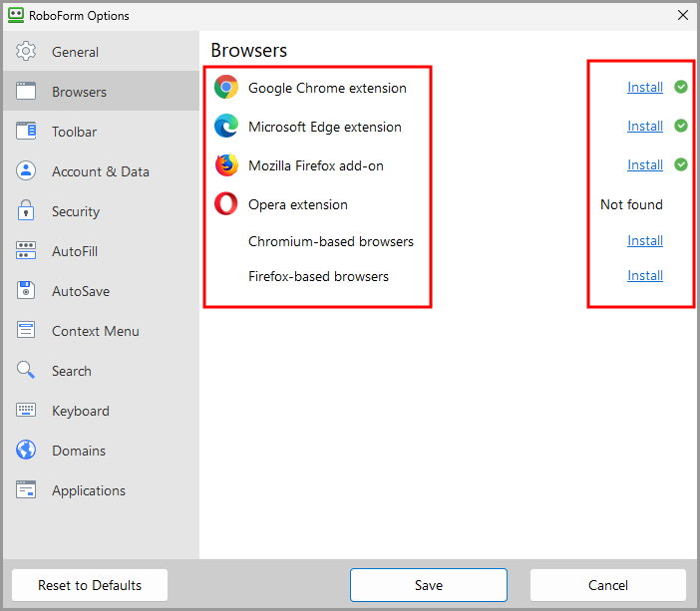Click the Mozilla Firefox logo icon
The width and height of the screenshot is (700, 611).
226,165
